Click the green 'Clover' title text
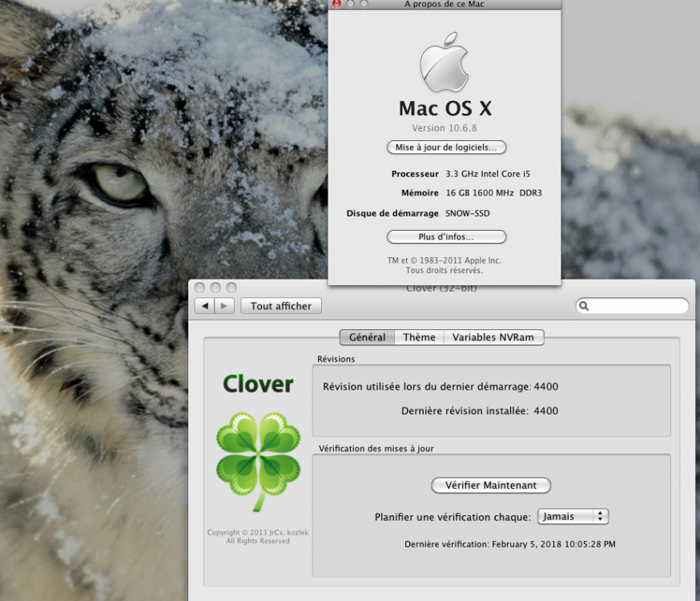The image size is (700, 601). [x=258, y=384]
